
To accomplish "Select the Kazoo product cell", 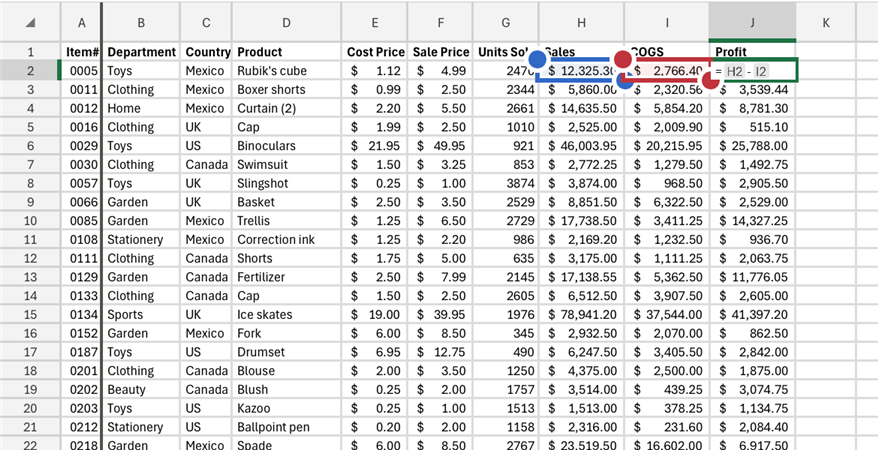I will (286, 408).
